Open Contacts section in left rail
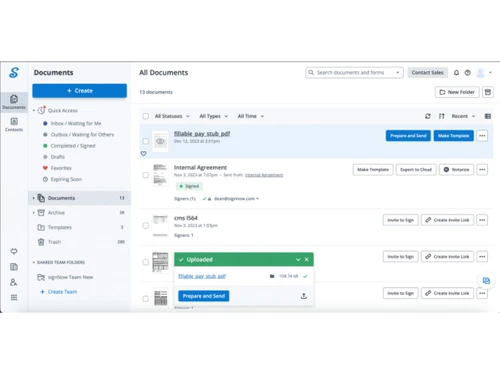This screenshot has height=375, width=500. click(x=14, y=124)
